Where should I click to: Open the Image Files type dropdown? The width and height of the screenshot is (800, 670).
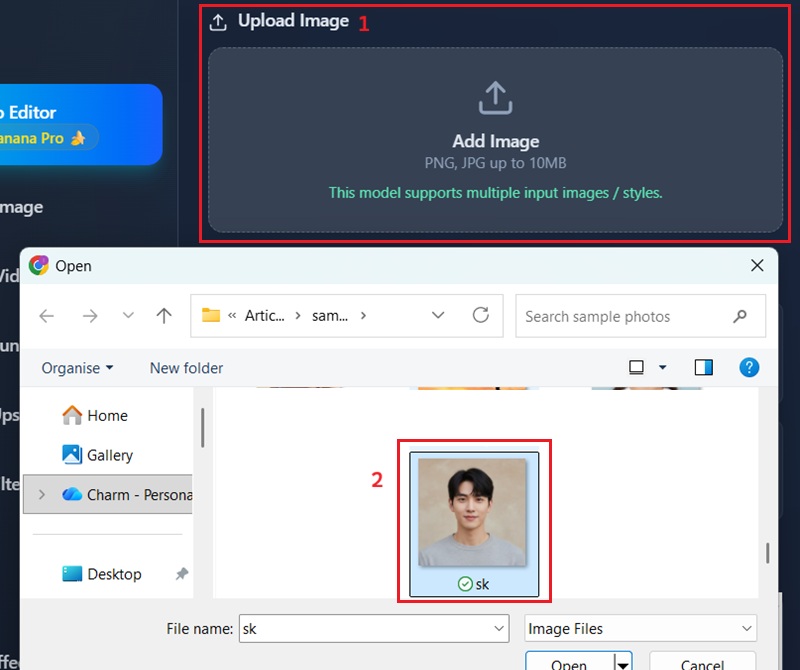point(640,629)
